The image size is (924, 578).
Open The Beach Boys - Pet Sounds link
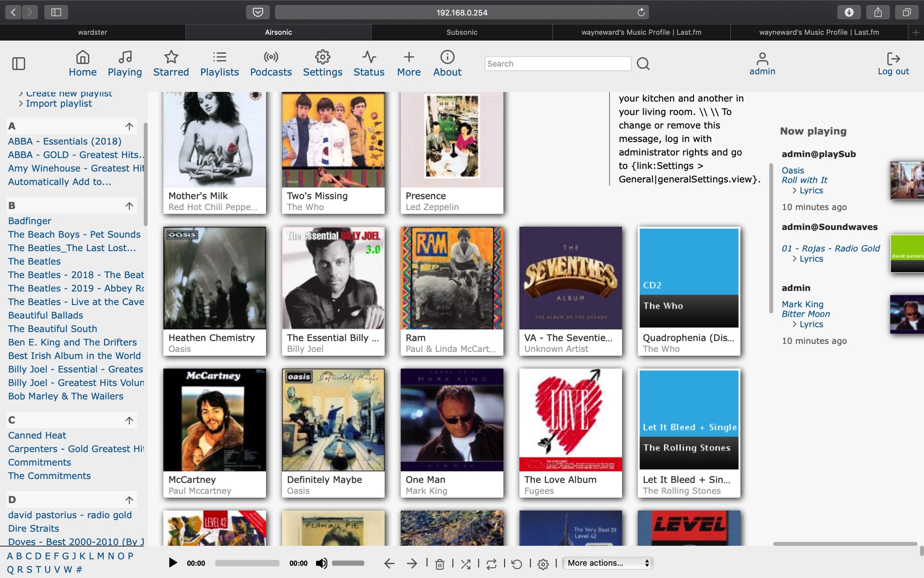(74, 234)
